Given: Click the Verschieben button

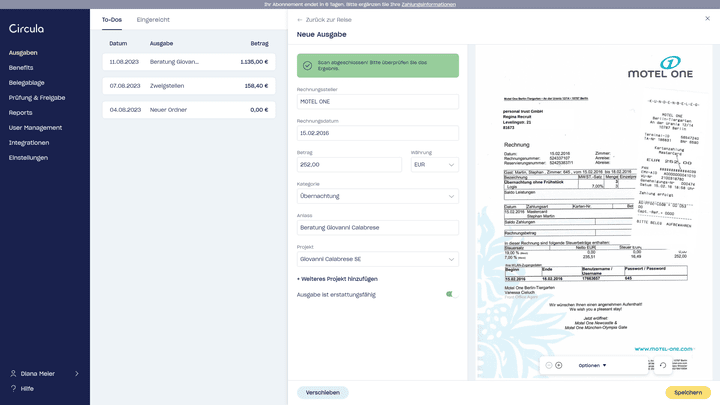Looking at the screenshot, I should pos(323,392).
